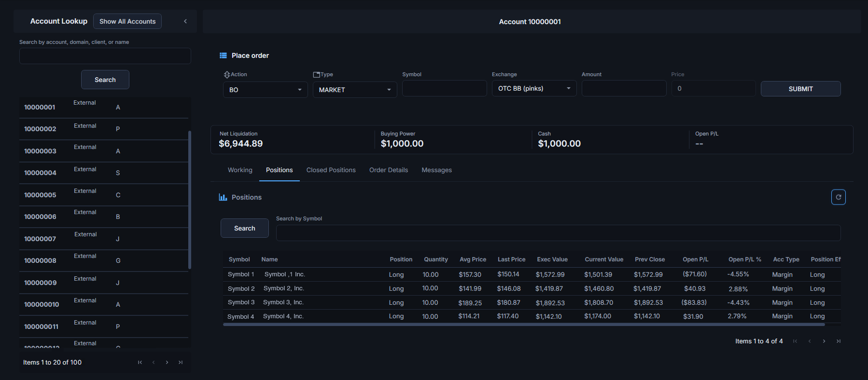Select account 10000005 in the list

[104, 195]
